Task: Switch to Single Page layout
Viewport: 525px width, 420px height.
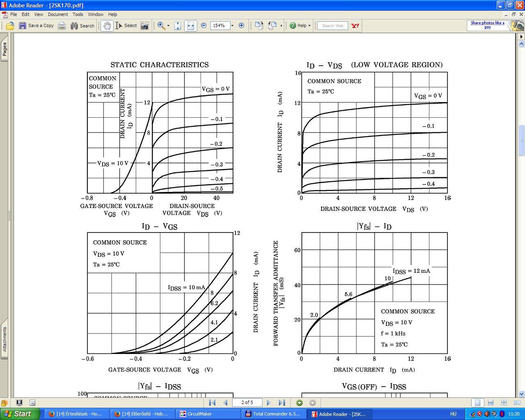Action: pyautogui.click(x=477, y=403)
